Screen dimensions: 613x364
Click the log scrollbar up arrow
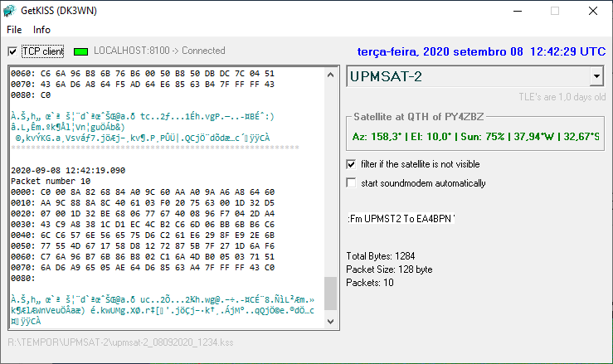click(330, 75)
